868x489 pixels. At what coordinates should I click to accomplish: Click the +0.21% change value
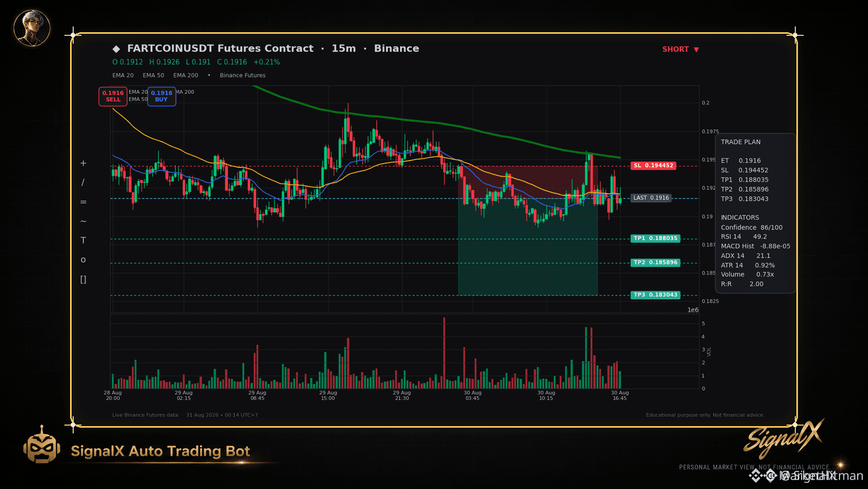click(x=267, y=62)
